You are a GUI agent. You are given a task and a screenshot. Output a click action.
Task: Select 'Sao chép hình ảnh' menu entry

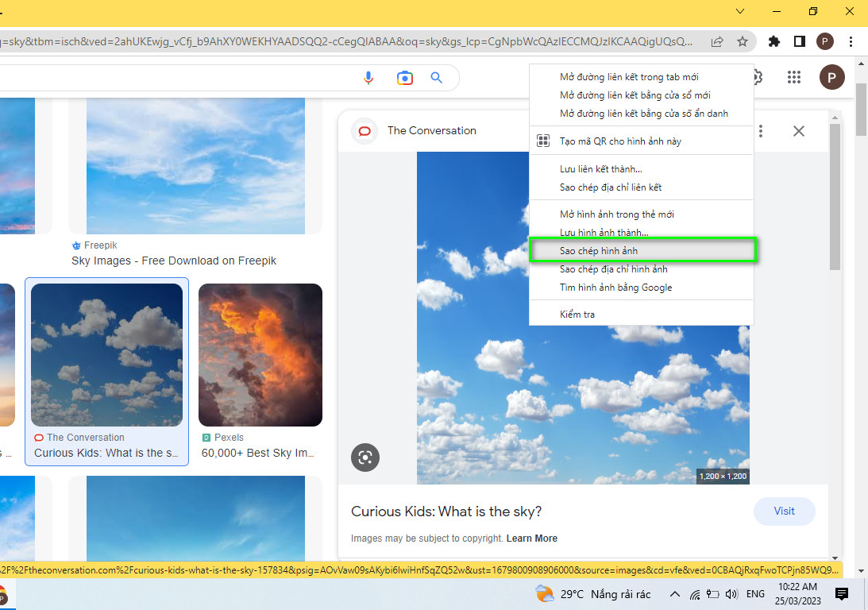[x=641, y=251]
